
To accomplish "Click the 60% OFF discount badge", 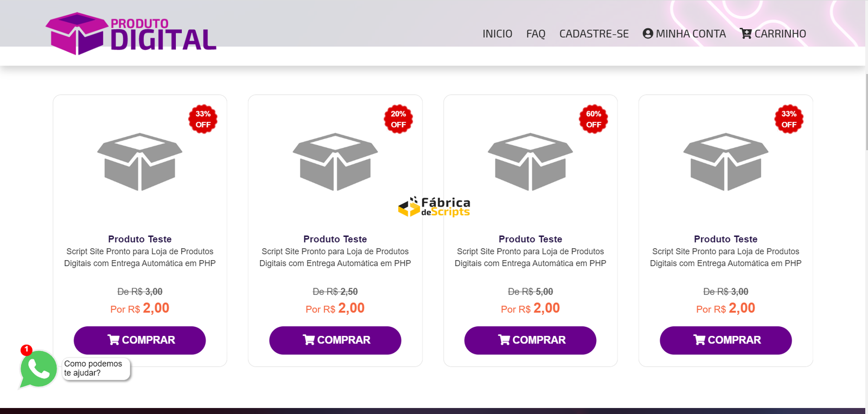I will click(593, 119).
